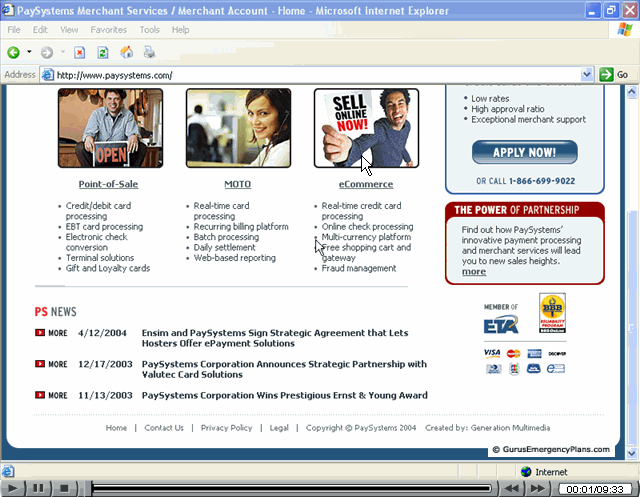640x497 pixels.
Task: Click the video Stop button
Action: (64, 488)
